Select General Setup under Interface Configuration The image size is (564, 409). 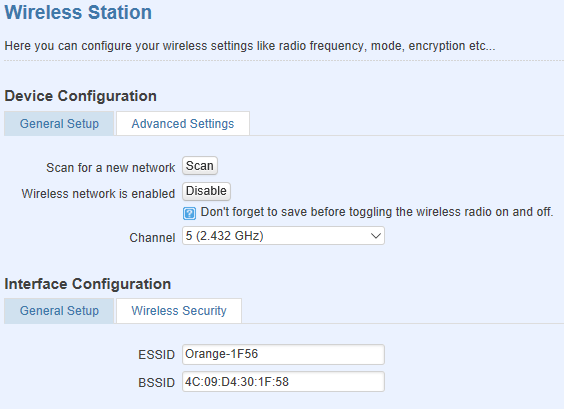pyautogui.click(x=59, y=311)
